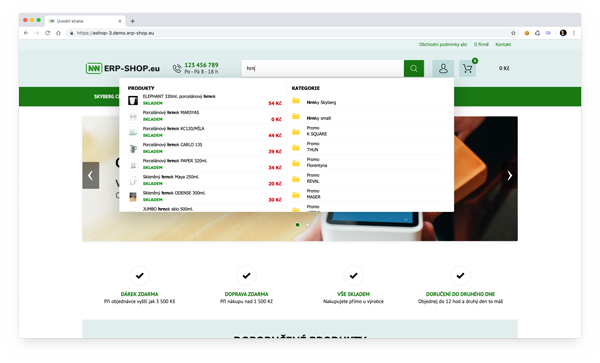The image size is (600, 363).
Task: Go back with browser back arrow
Action: 26,33
